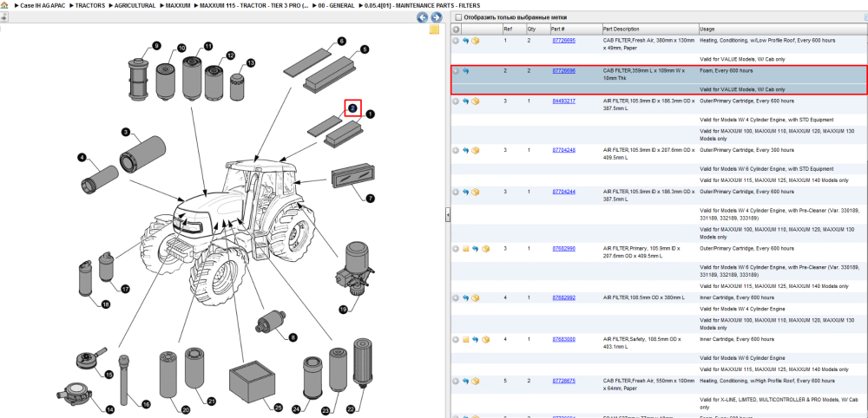The width and height of the screenshot is (868, 418).
Task: Collapse the parts panel using the splitter arrow
Action: pos(448,216)
